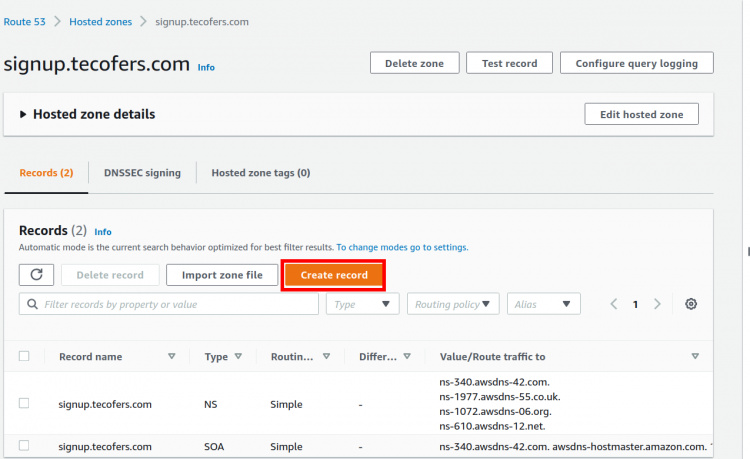The width and height of the screenshot is (750, 459).
Task: Check the NS record row checkbox
Action: tap(24, 403)
